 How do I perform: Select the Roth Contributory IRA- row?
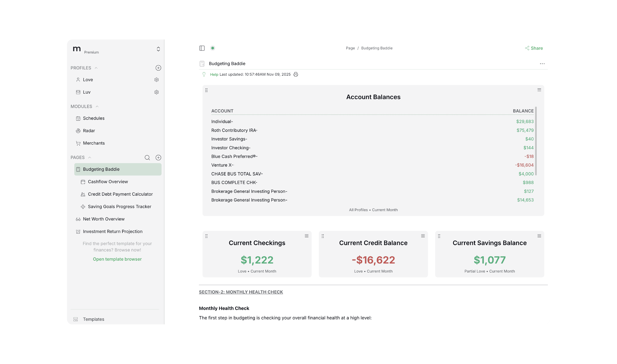pyautogui.click(x=372, y=130)
